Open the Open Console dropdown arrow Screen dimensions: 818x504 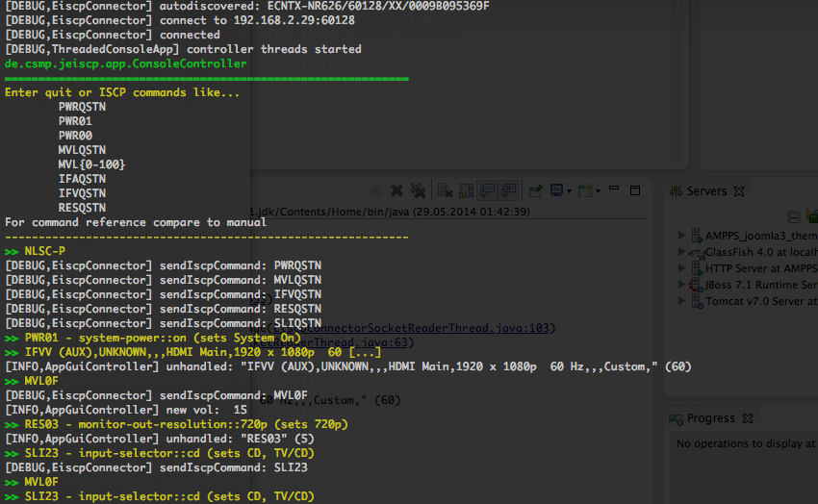(x=598, y=191)
